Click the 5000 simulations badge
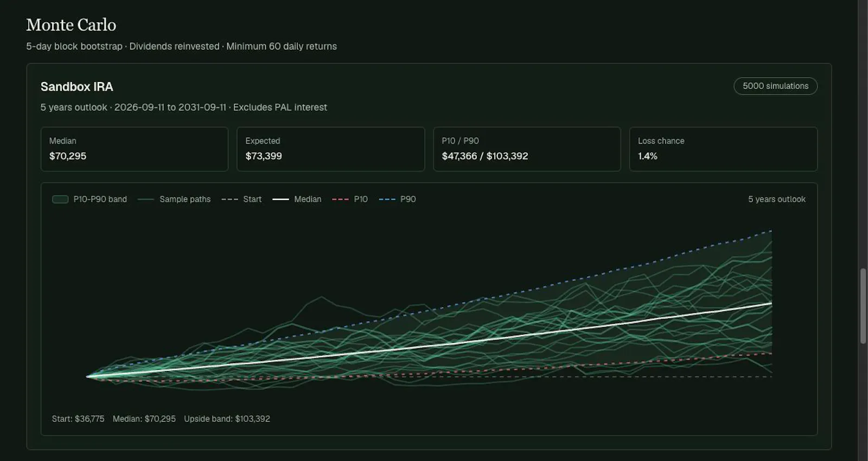 click(x=775, y=86)
